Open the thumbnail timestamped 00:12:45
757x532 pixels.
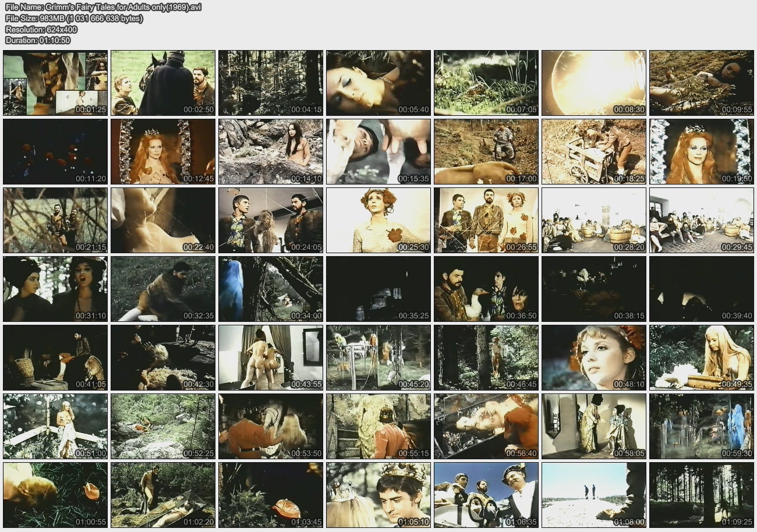coord(163,151)
